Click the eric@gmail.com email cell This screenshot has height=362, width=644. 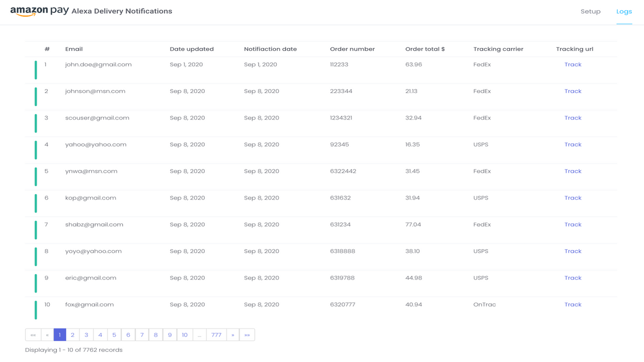91,278
